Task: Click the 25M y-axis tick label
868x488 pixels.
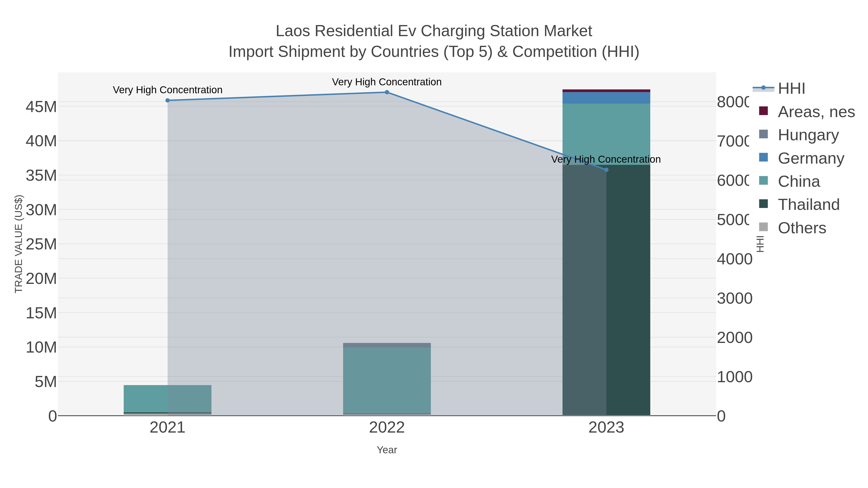Action: pyautogui.click(x=41, y=244)
